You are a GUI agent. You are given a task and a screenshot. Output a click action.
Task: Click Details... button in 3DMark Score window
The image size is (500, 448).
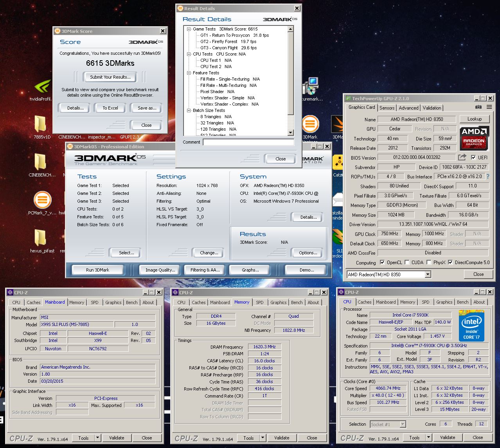[76, 108]
